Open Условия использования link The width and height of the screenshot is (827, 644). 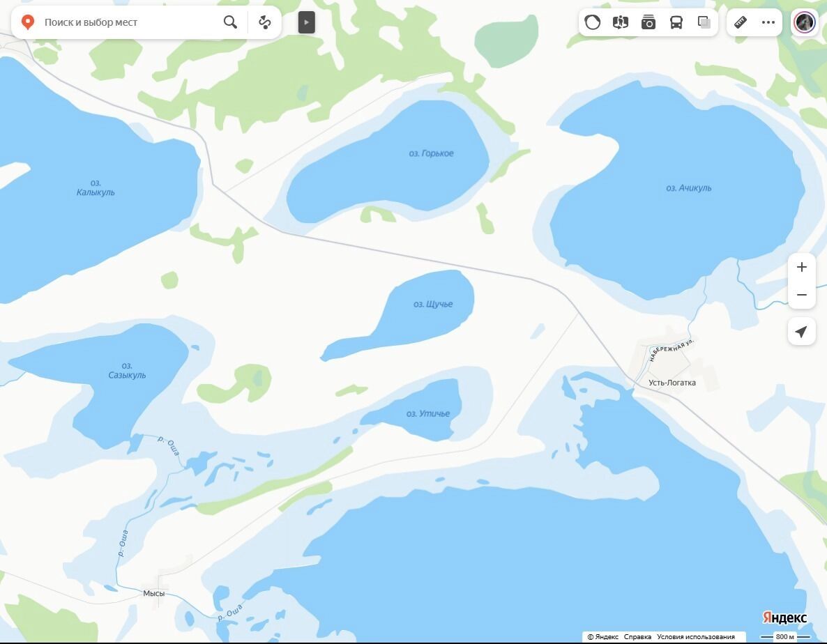[x=695, y=637]
